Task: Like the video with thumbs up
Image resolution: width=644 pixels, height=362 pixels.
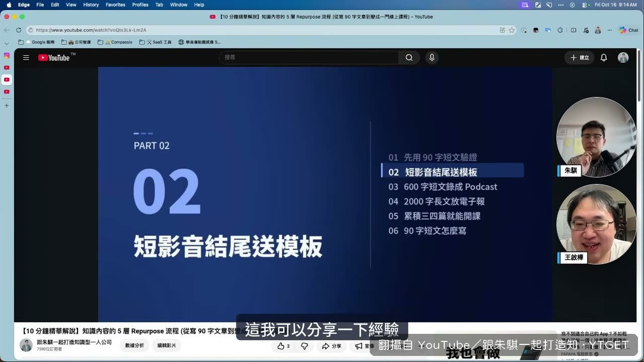Action: [x=283, y=346]
